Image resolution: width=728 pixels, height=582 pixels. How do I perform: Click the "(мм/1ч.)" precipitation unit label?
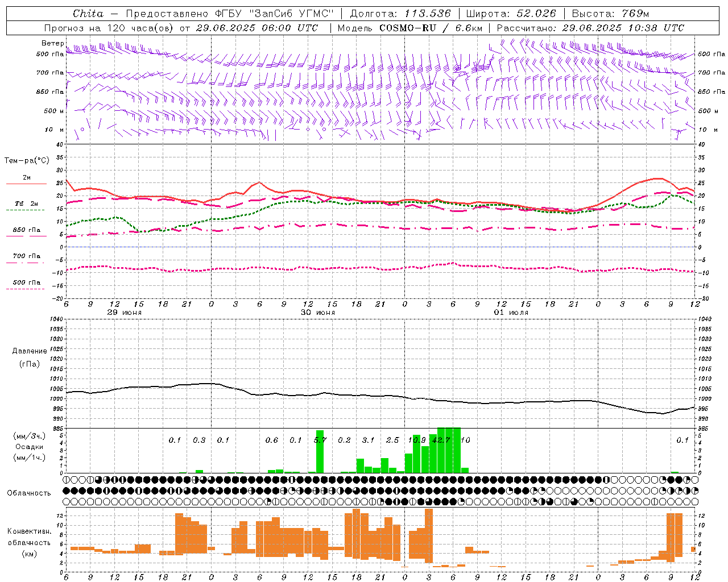(x=30, y=458)
